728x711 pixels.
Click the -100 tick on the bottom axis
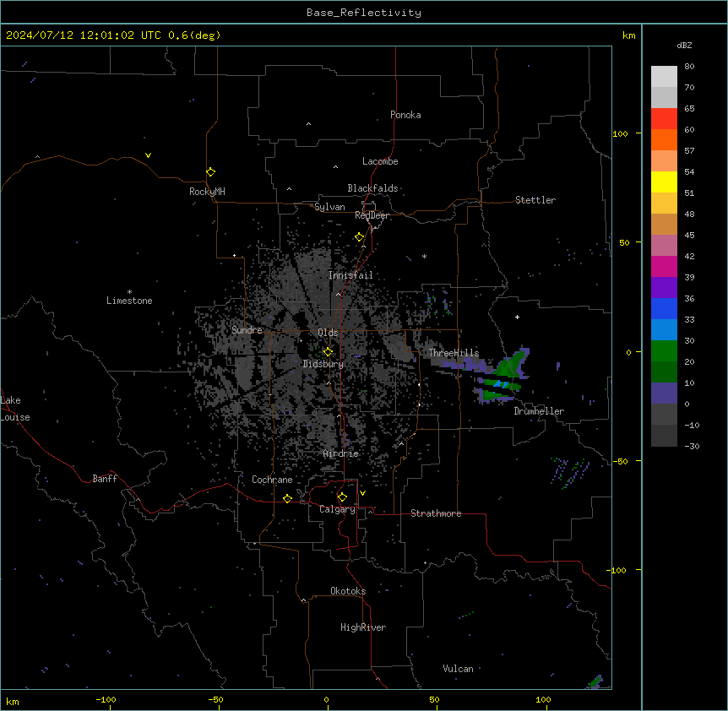pos(106,699)
